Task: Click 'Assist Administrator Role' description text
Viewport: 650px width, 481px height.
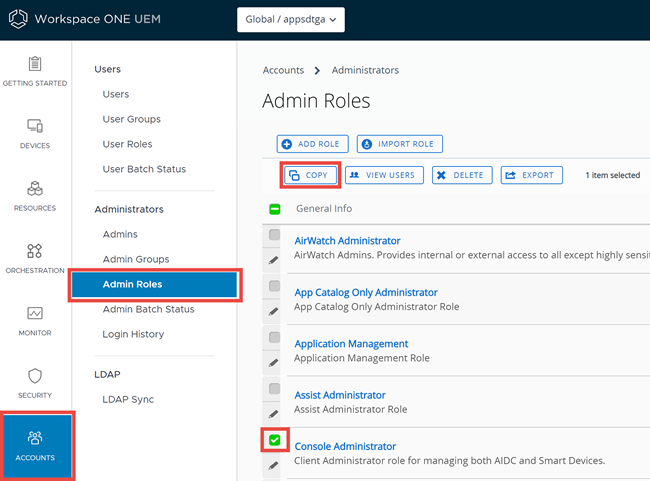Action: tap(350, 409)
